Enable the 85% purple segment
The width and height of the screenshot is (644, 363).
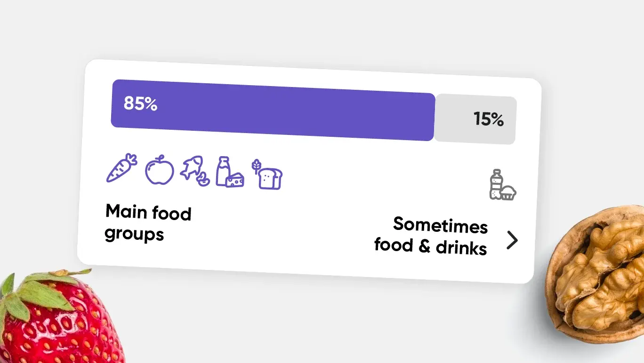click(x=272, y=110)
